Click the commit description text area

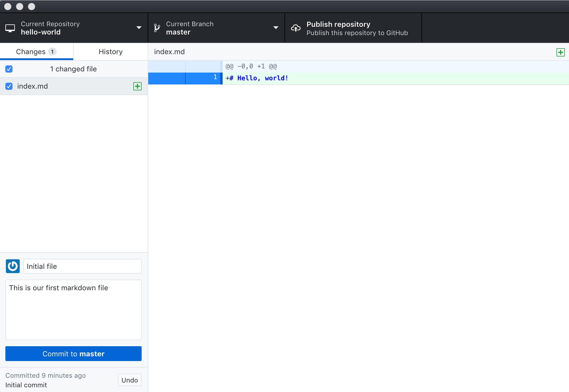73,310
